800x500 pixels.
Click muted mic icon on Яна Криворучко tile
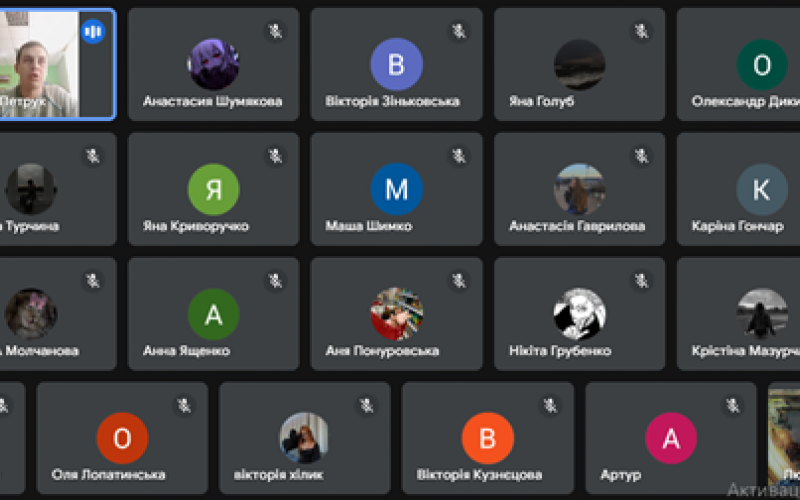click(x=276, y=156)
